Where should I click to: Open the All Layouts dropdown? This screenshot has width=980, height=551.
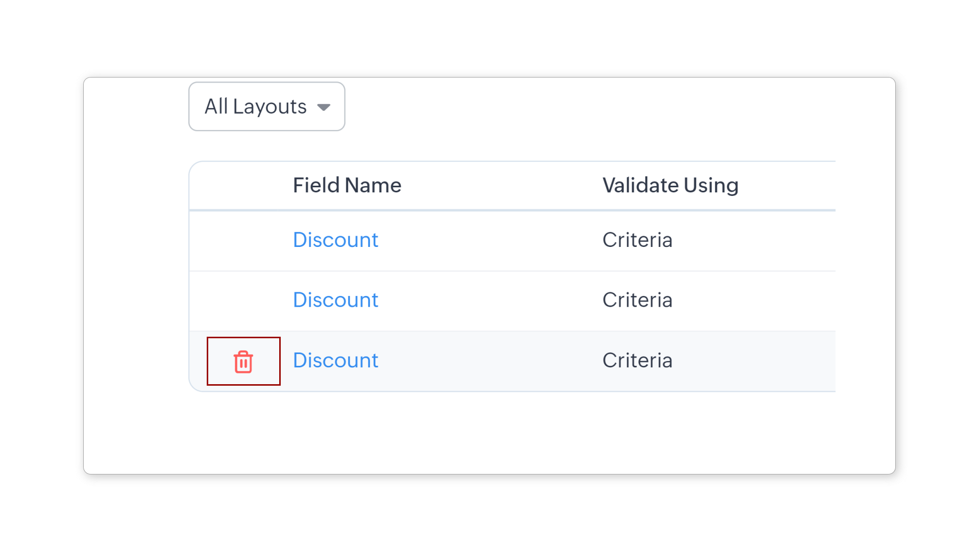266,107
